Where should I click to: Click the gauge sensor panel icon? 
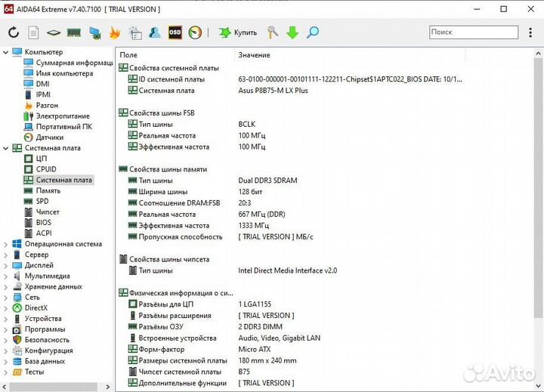tap(195, 32)
